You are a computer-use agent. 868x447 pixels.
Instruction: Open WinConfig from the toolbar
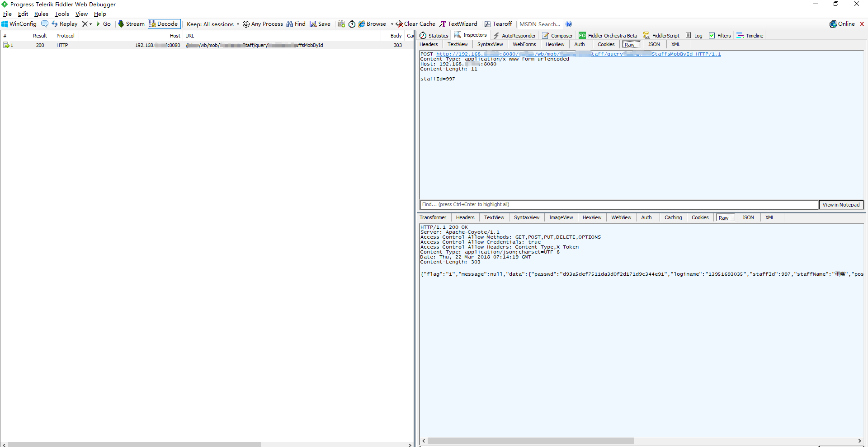tap(19, 24)
